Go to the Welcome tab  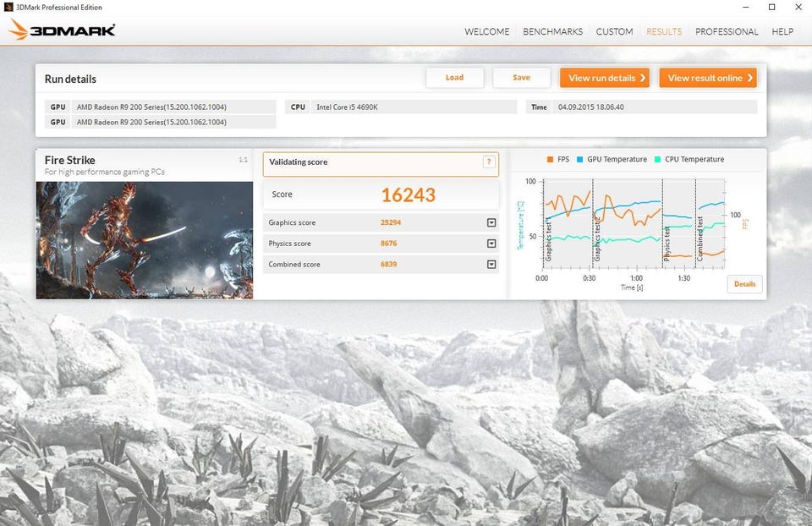pyautogui.click(x=487, y=31)
